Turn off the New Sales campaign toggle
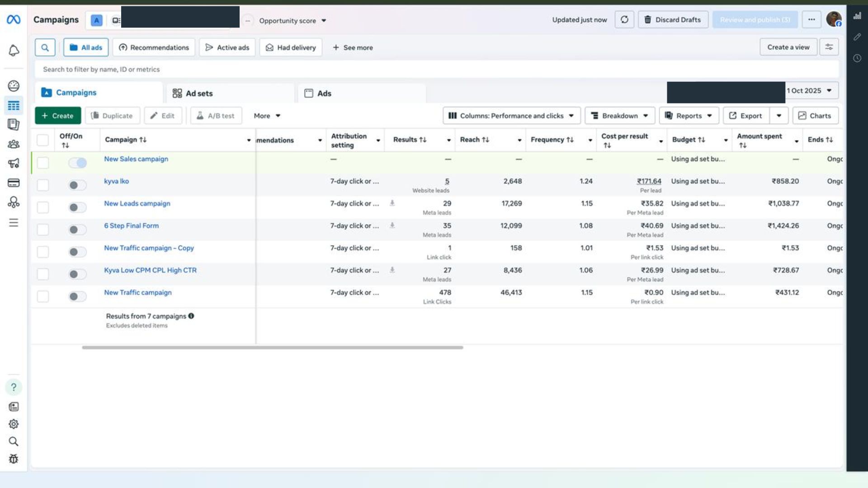868x488 pixels. [77, 163]
